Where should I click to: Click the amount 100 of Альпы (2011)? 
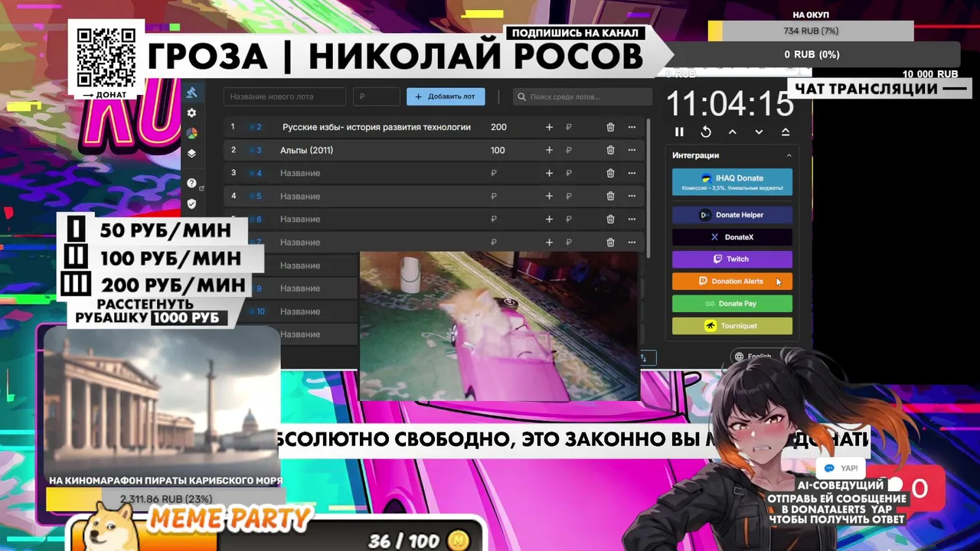[x=498, y=150]
